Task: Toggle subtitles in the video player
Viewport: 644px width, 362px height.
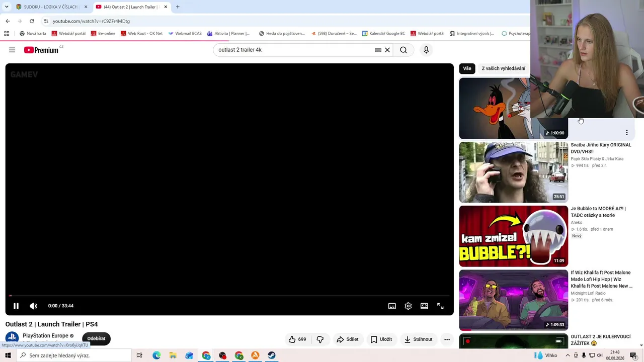Action: point(392,306)
